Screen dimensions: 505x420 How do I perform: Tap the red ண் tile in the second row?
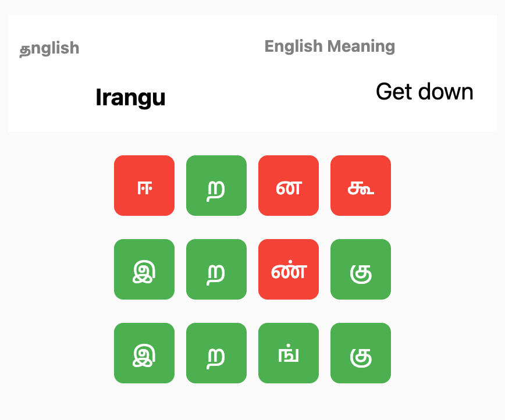289,269
